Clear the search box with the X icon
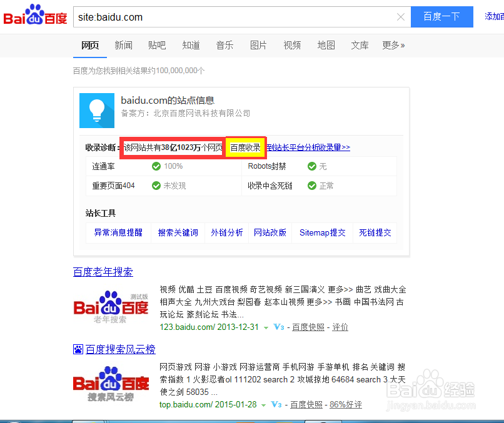 point(400,17)
